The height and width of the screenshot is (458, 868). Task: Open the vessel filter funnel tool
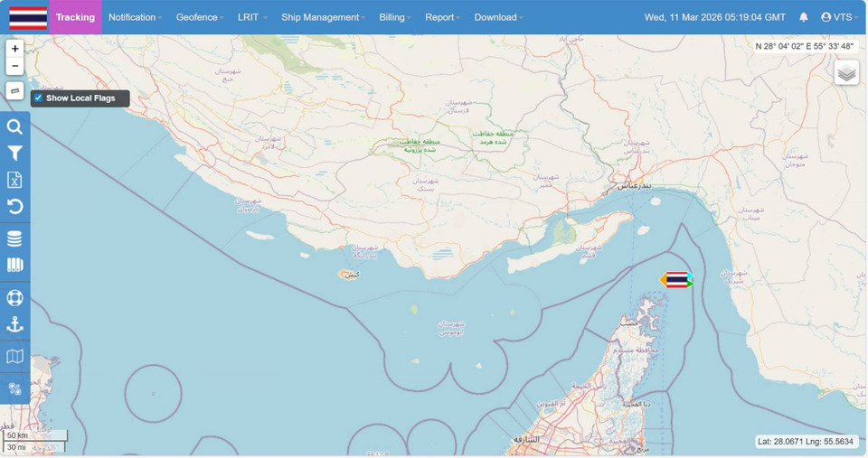(14, 154)
